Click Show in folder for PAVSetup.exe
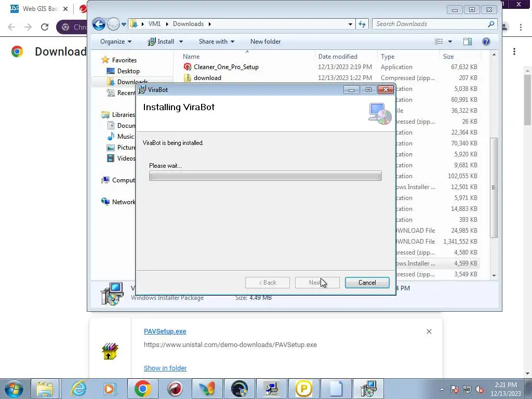532x399 pixels. coord(165,368)
